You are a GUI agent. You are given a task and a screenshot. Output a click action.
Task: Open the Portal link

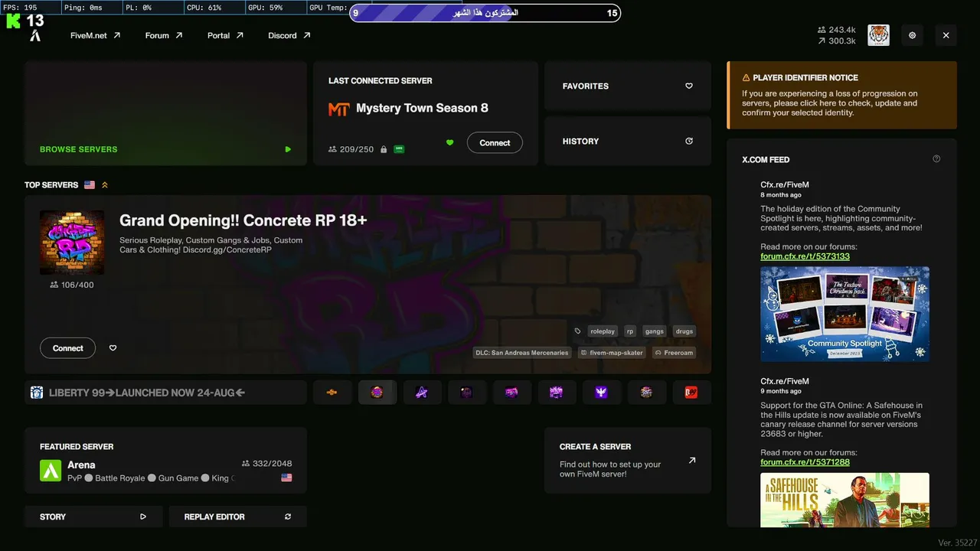click(225, 35)
